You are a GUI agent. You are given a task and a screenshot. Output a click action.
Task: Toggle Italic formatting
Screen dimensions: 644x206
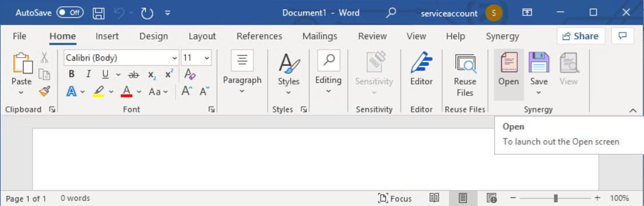(88, 75)
